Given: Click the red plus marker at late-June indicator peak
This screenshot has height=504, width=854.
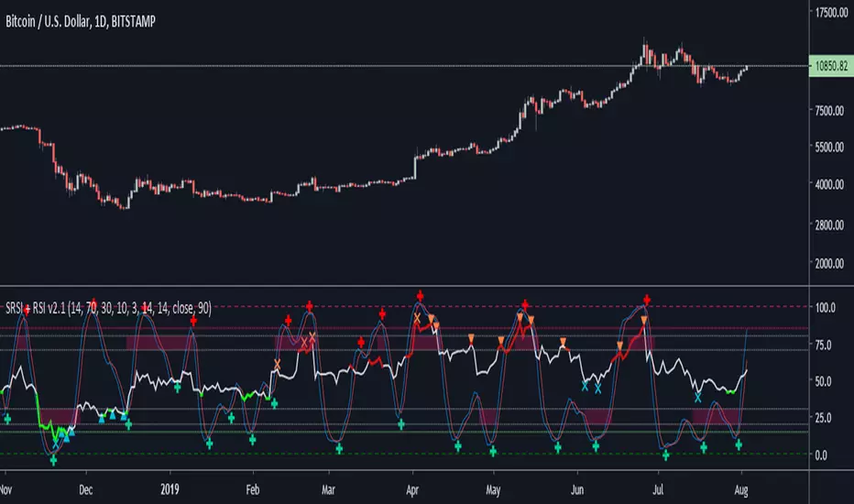Looking at the screenshot, I should pos(647,300).
